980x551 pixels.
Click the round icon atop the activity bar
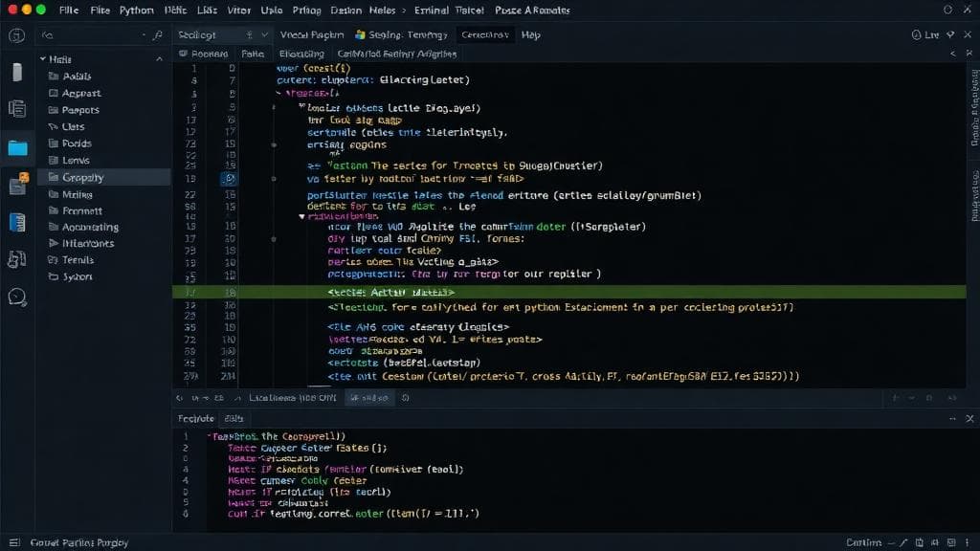17,35
